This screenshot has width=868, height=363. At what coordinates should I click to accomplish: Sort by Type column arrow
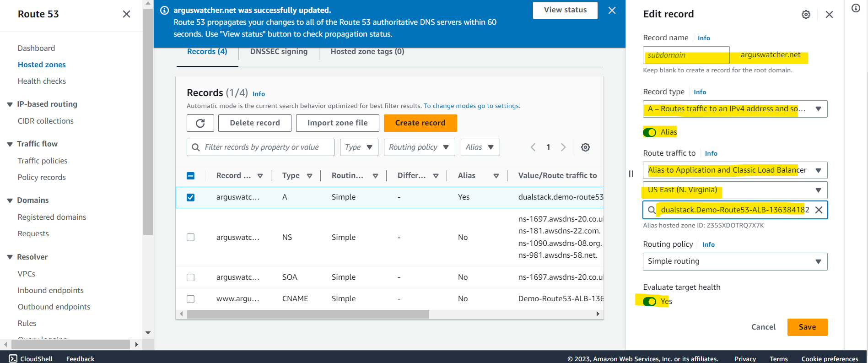pyautogui.click(x=310, y=176)
